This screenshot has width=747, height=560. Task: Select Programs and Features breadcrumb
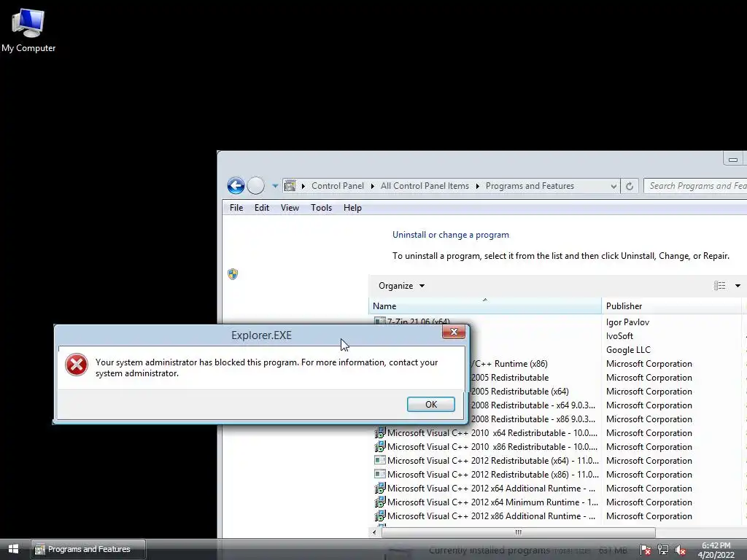point(530,186)
